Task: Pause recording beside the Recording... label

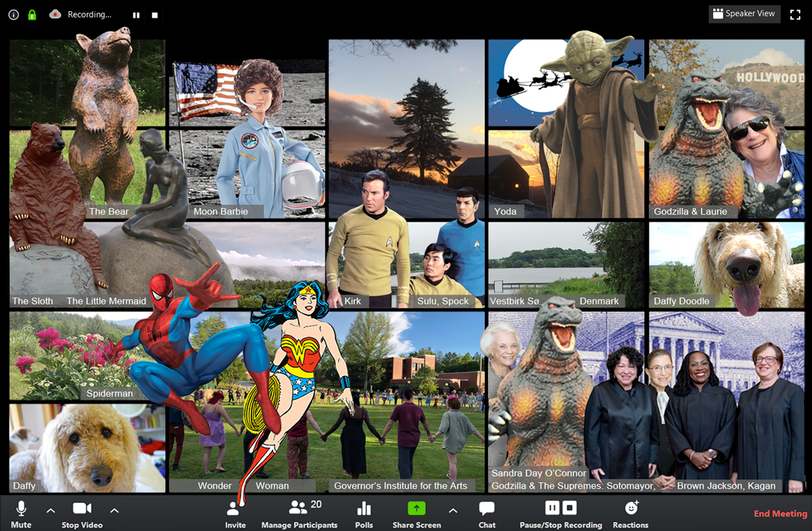Action: pos(136,15)
